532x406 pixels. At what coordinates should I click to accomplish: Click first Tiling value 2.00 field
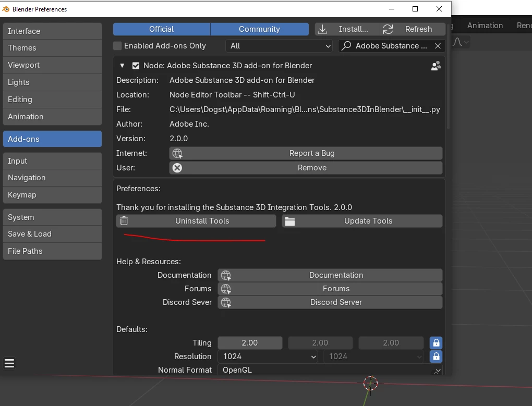pyautogui.click(x=250, y=343)
